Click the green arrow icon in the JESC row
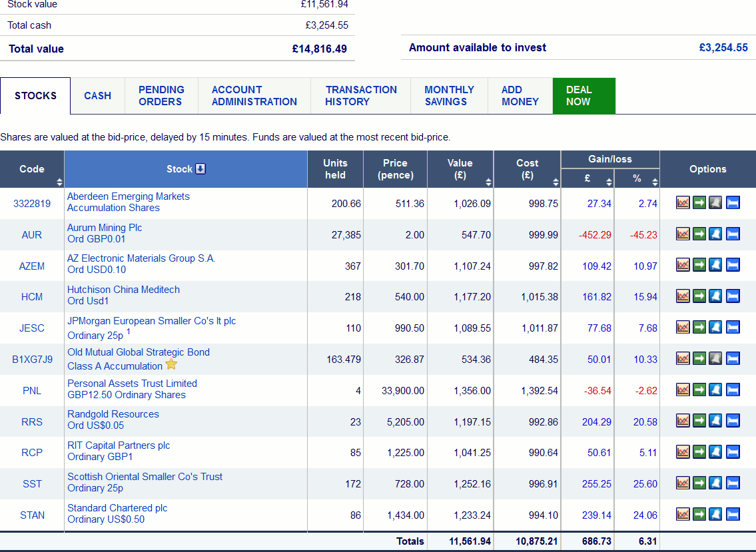 [x=699, y=328]
